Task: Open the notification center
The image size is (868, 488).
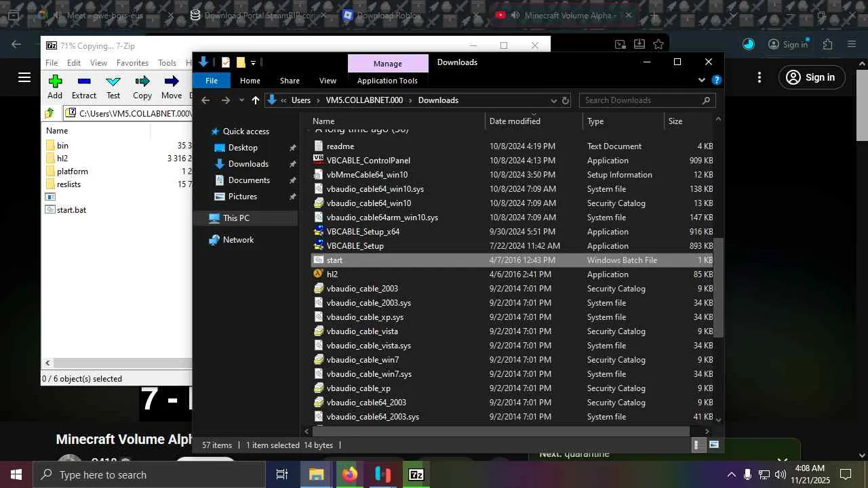Action: coord(846,474)
